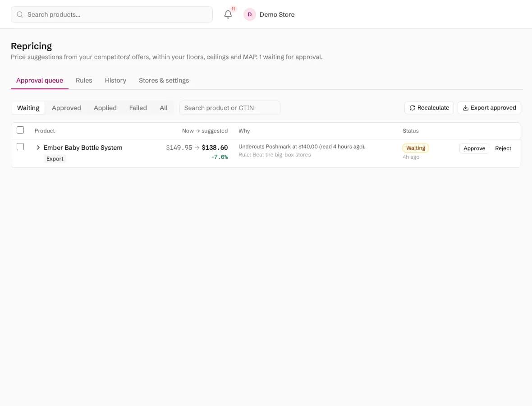Click the search magnifier icon

click(x=20, y=14)
